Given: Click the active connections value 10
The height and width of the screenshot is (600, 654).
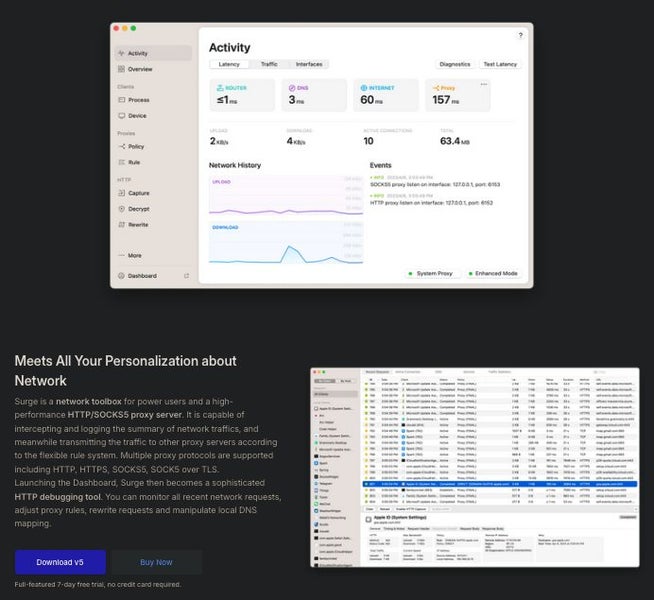Looking at the screenshot, I should pyautogui.click(x=368, y=141).
